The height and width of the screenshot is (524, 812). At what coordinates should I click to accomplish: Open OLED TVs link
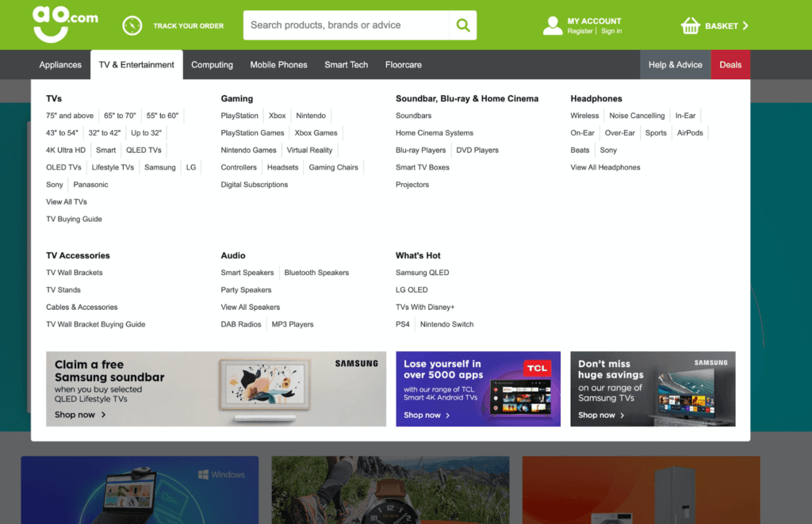pyautogui.click(x=63, y=167)
